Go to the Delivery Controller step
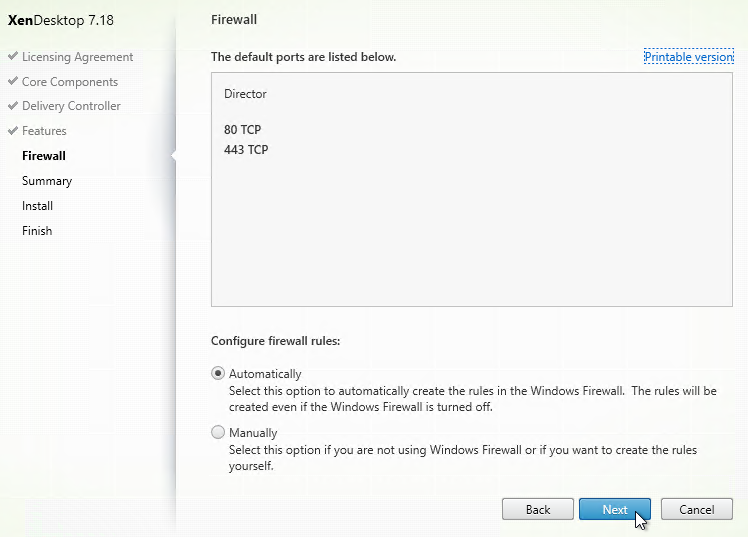 tap(71, 106)
